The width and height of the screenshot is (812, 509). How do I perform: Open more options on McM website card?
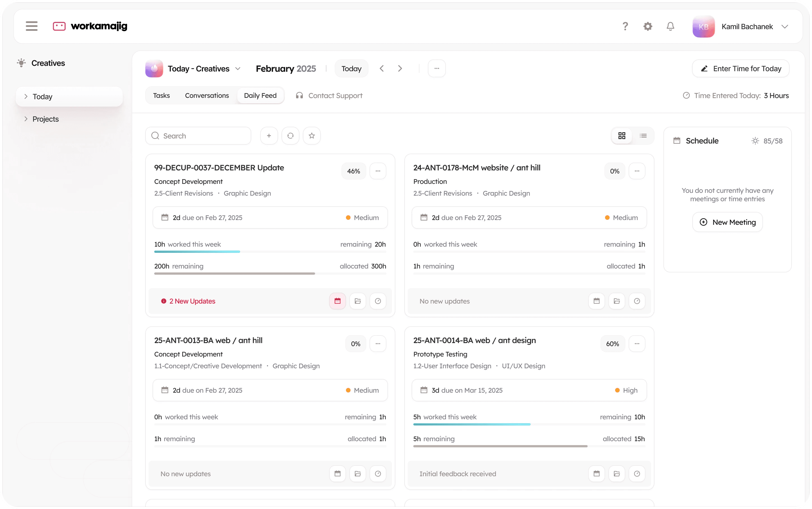636,171
